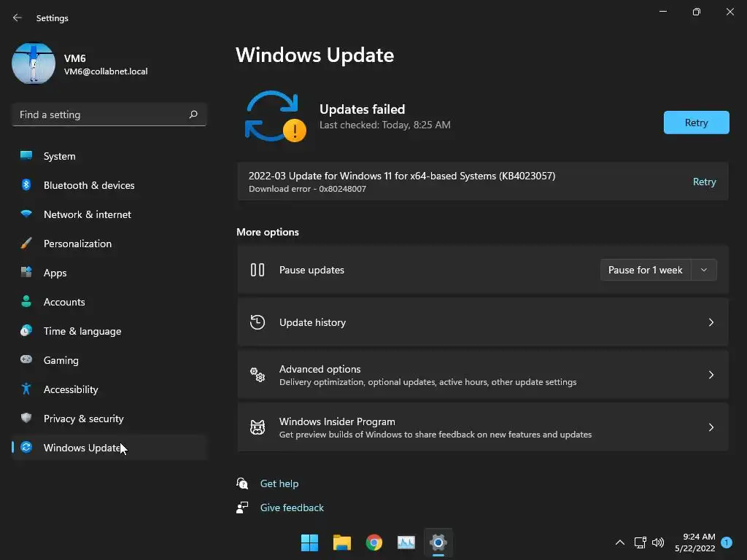
Task: Select System in the sidebar
Action: click(x=109, y=156)
